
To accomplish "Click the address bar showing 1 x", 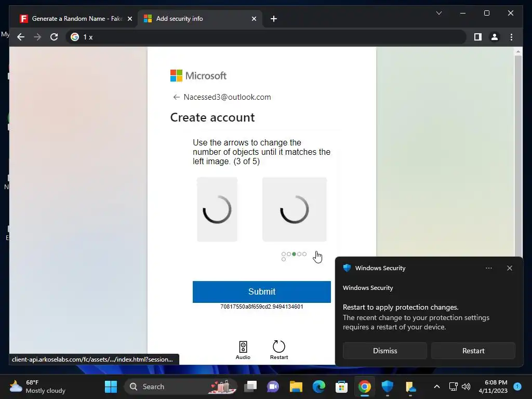I will pos(265,37).
